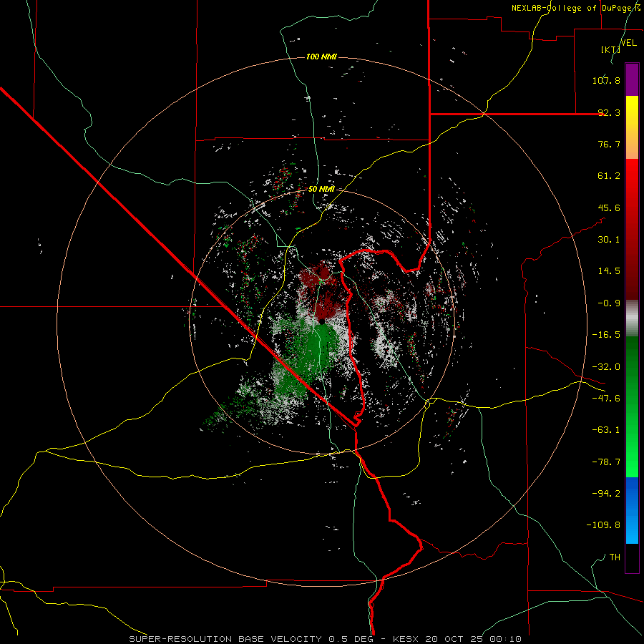Click the 100 NMI range ring label
This screenshot has width=644, height=644.
pos(321,57)
